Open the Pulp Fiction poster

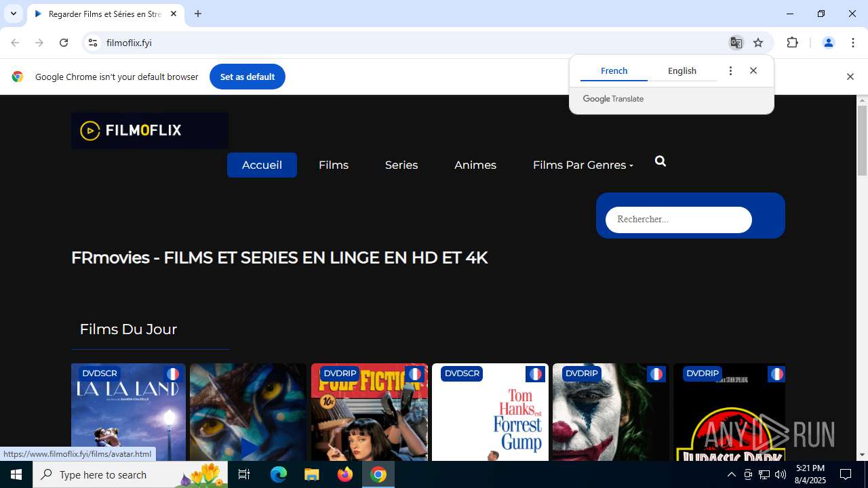tap(370, 412)
